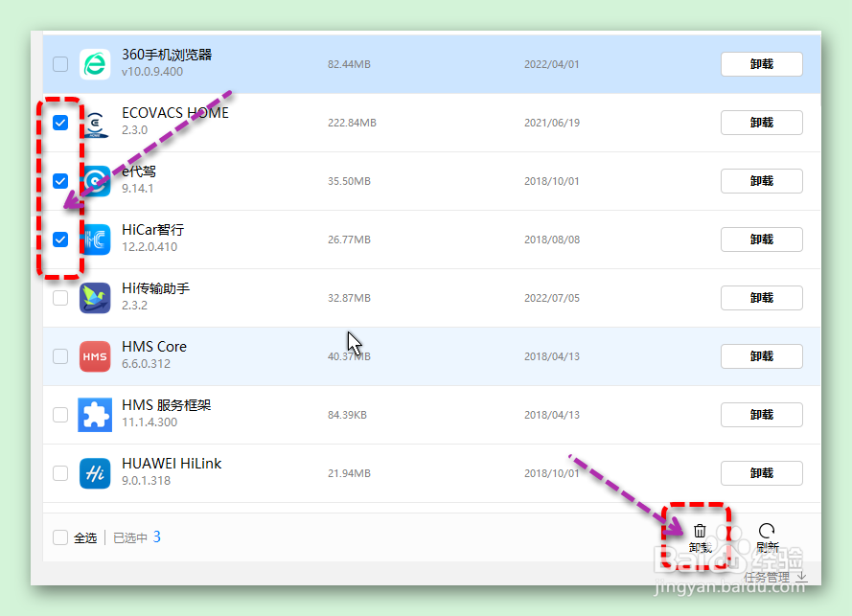852x616 pixels.
Task: Uninstall 360手机浏览器 with its 卸载 button
Action: (x=761, y=64)
